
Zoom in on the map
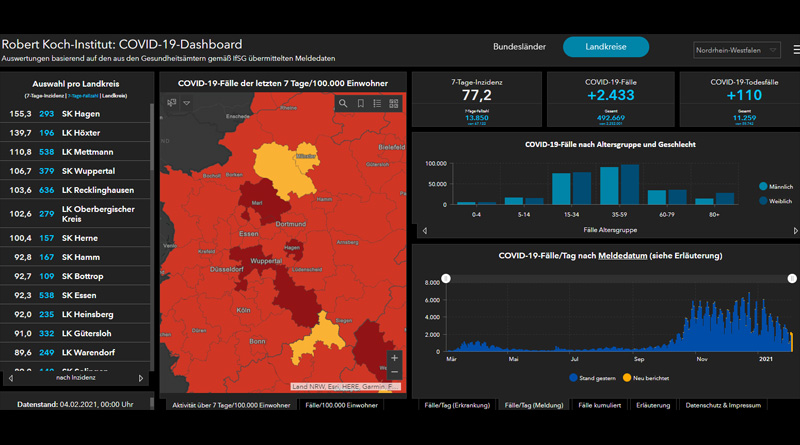pyautogui.click(x=394, y=358)
